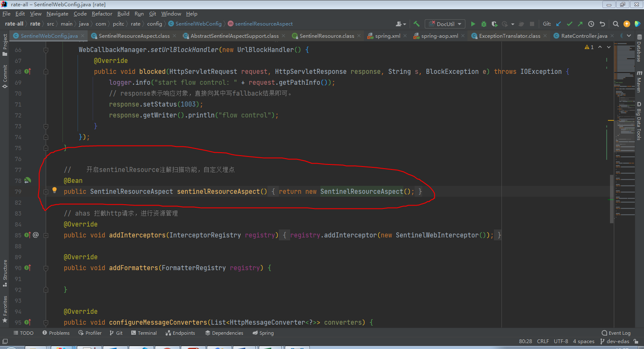Open the Refactor menu

point(102,14)
